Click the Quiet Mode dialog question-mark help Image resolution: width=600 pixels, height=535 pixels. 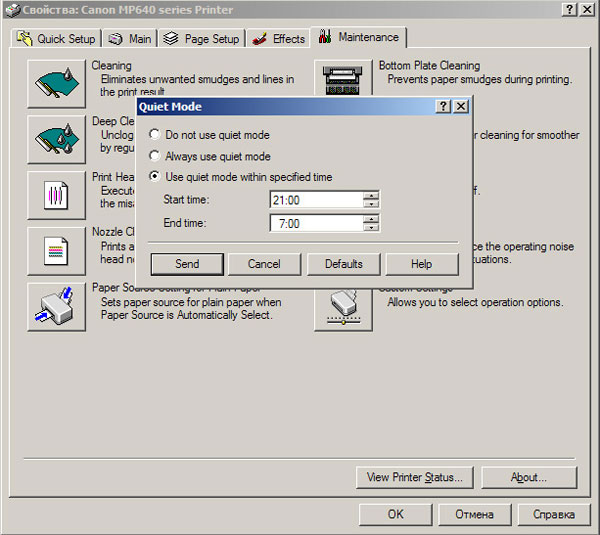coord(443,106)
